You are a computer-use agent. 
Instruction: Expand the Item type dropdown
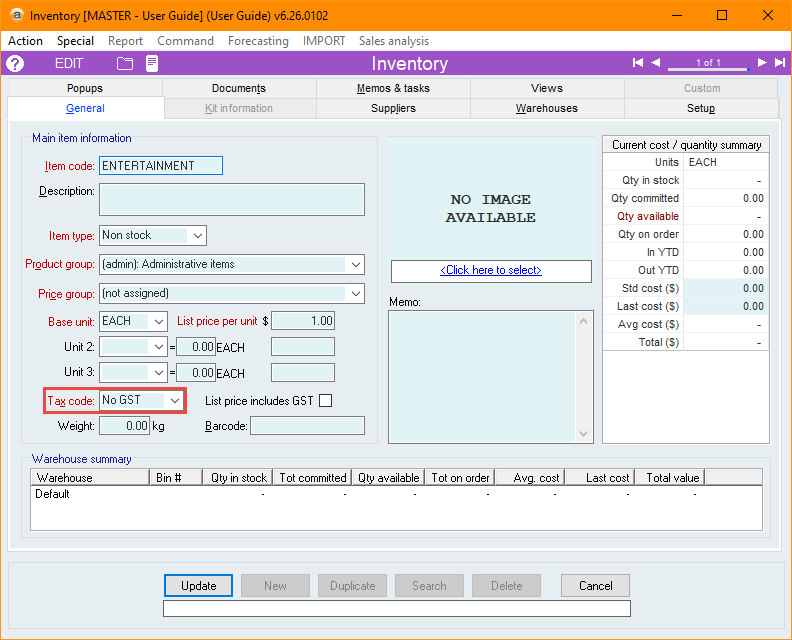(x=197, y=235)
